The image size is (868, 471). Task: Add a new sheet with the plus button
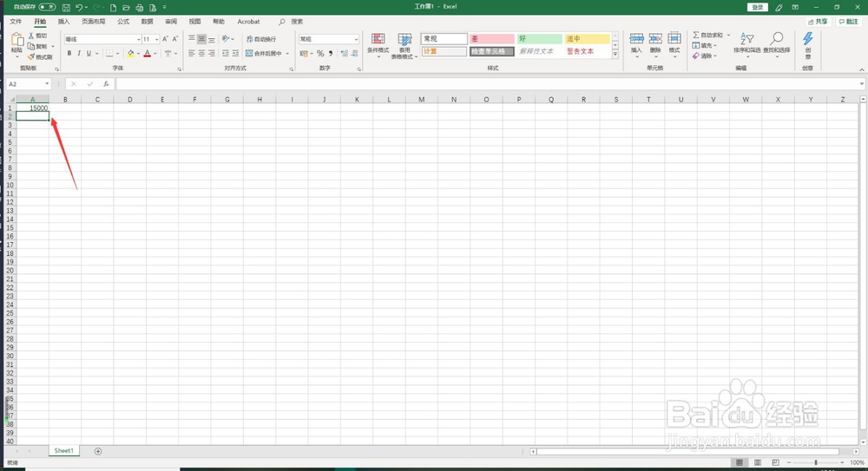click(x=98, y=451)
